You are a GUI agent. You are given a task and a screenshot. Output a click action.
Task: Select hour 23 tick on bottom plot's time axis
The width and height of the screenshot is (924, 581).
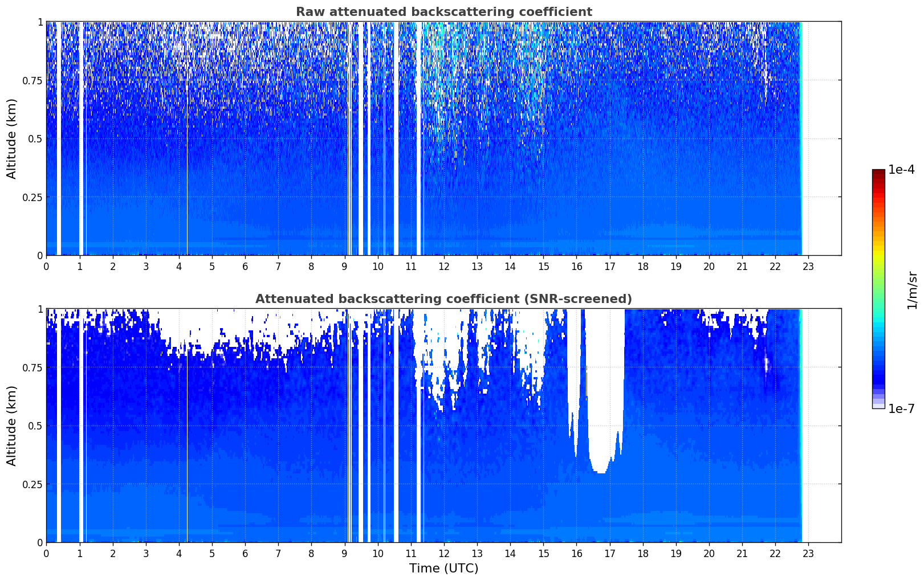(x=808, y=553)
